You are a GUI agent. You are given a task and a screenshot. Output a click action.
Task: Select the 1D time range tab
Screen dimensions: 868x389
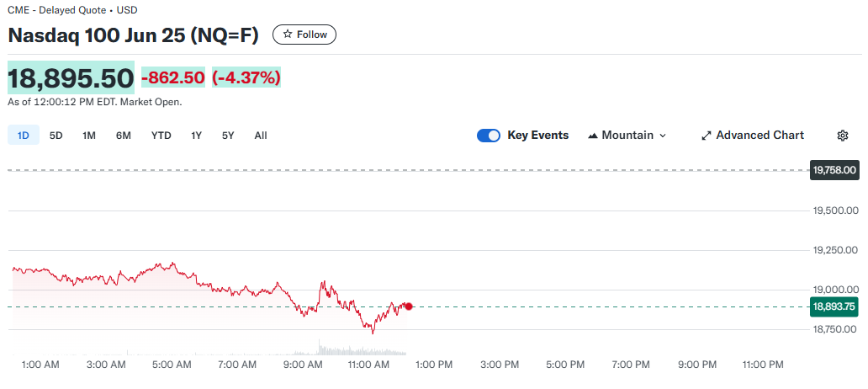[x=24, y=136]
